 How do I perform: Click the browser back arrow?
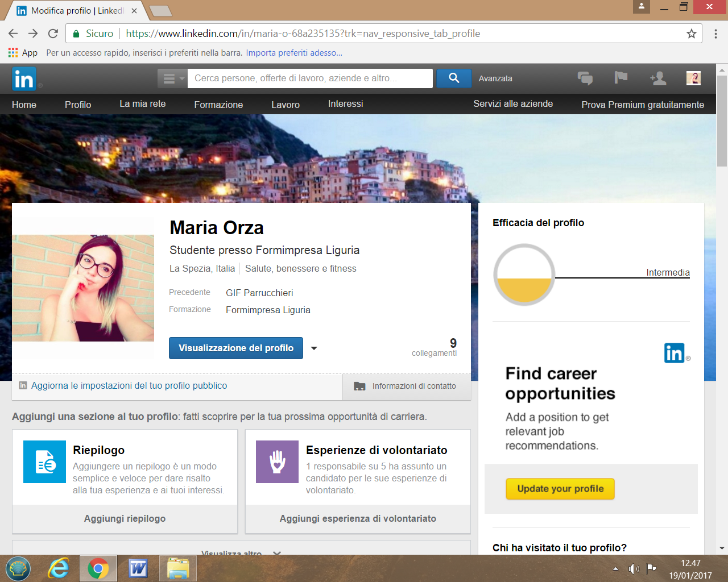point(13,34)
